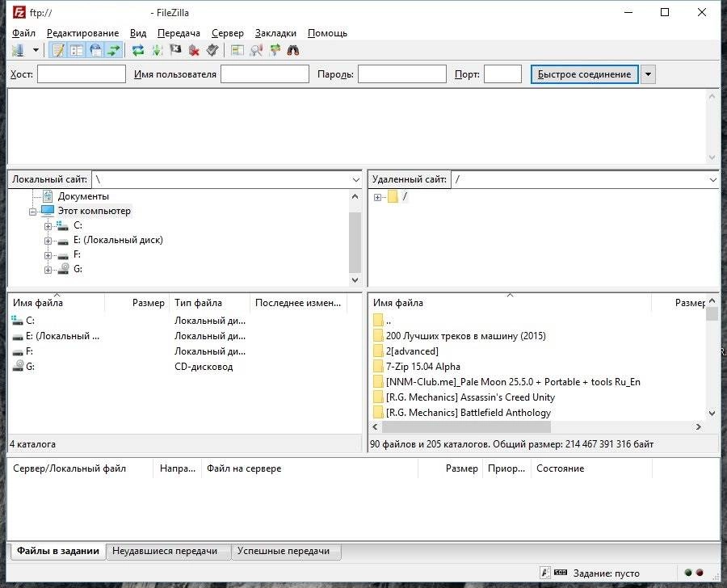This screenshot has width=727, height=588.
Task: Switch to Неудавшиеся передачи tab
Action: [x=165, y=551]
